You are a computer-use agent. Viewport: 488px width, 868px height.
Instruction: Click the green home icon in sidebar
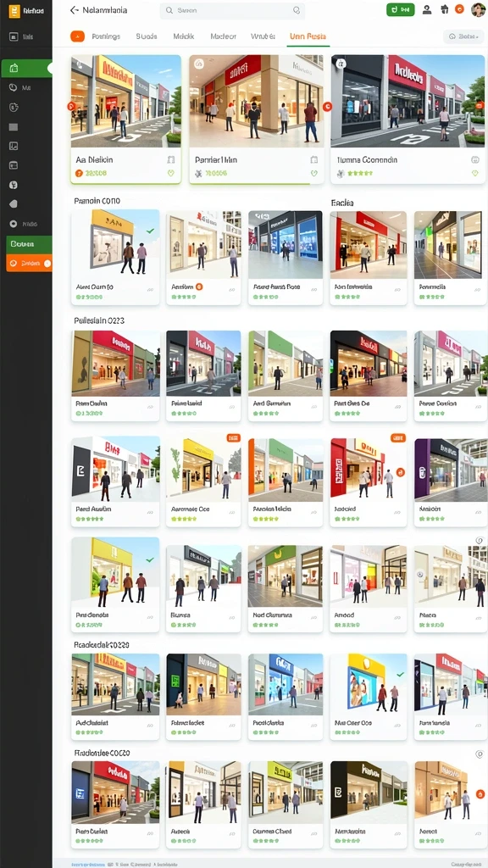(14, 68)
